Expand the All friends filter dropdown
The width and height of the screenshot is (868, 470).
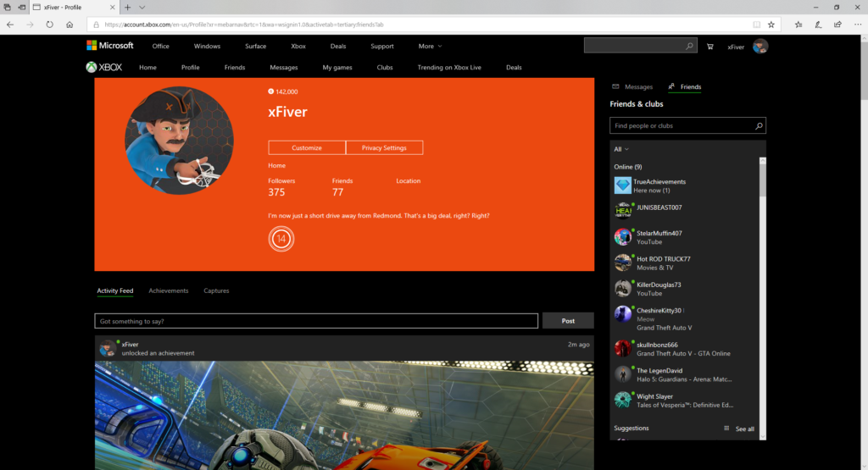click(621, 149)
